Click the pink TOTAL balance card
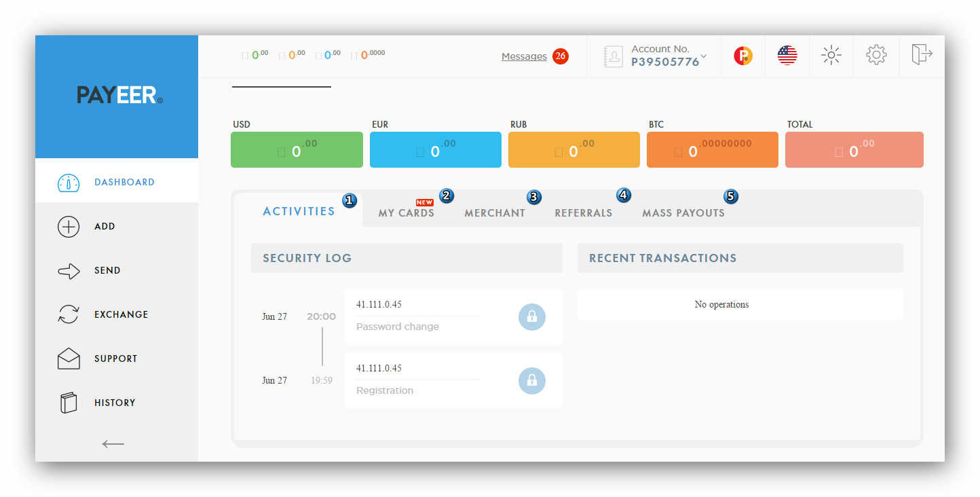The height and width of the screenshot is (497, 980). pos(854,149)
